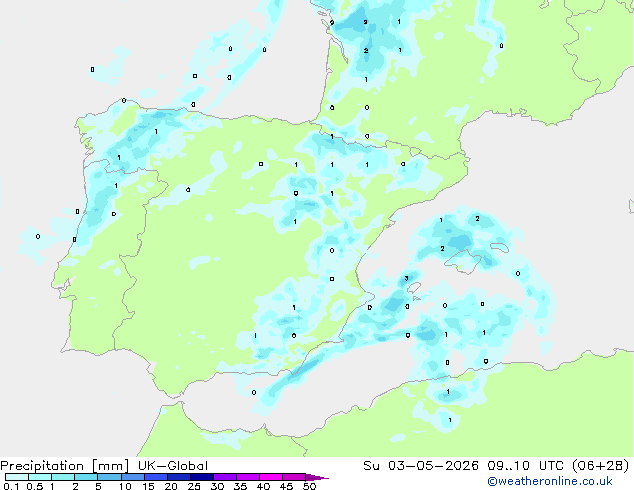Pick the 40–45 mm magenta legend swatch
634x490 pixels.
pyautogui.click(x=271, y=477)
